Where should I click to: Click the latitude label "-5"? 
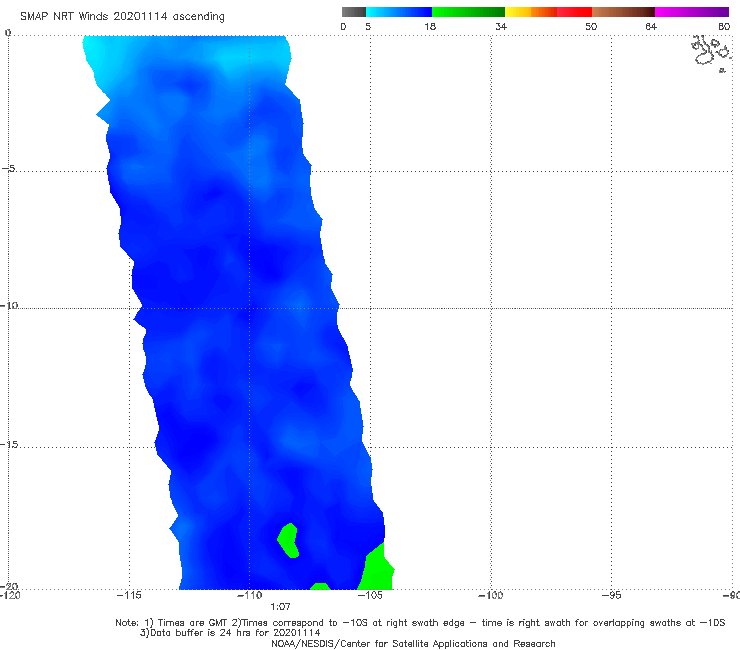(8, 168)
